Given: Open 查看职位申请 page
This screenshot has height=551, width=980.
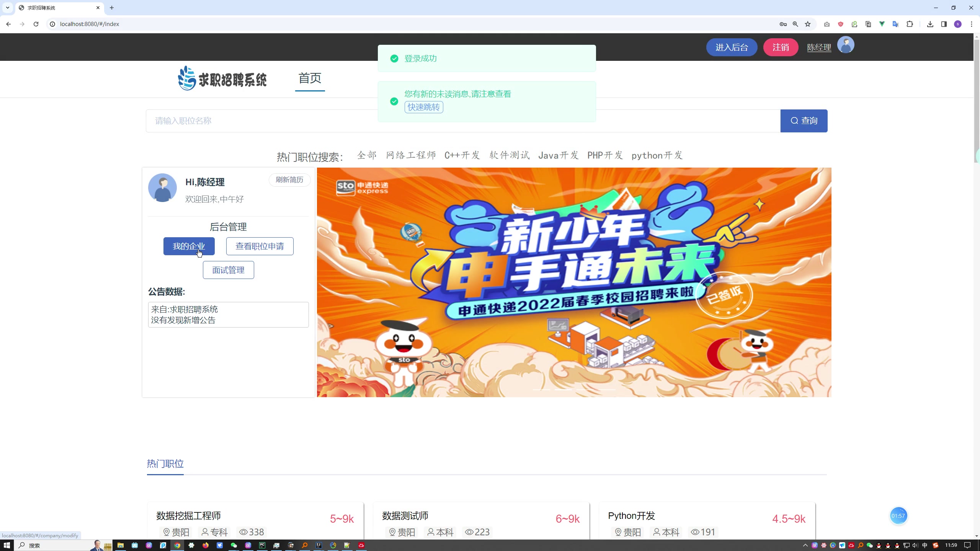Looking at the screenshot, I should [x=260, y=246].
